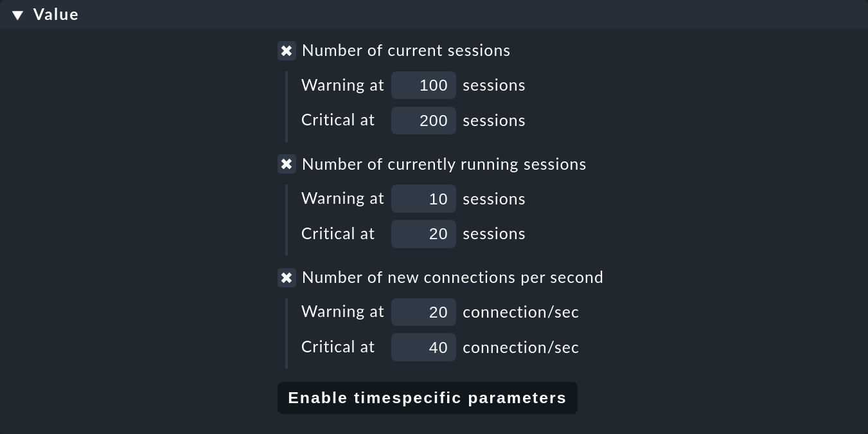Click the disclosure triangle before Value
The height and width of the screenshot is (434, 868).
17,14
